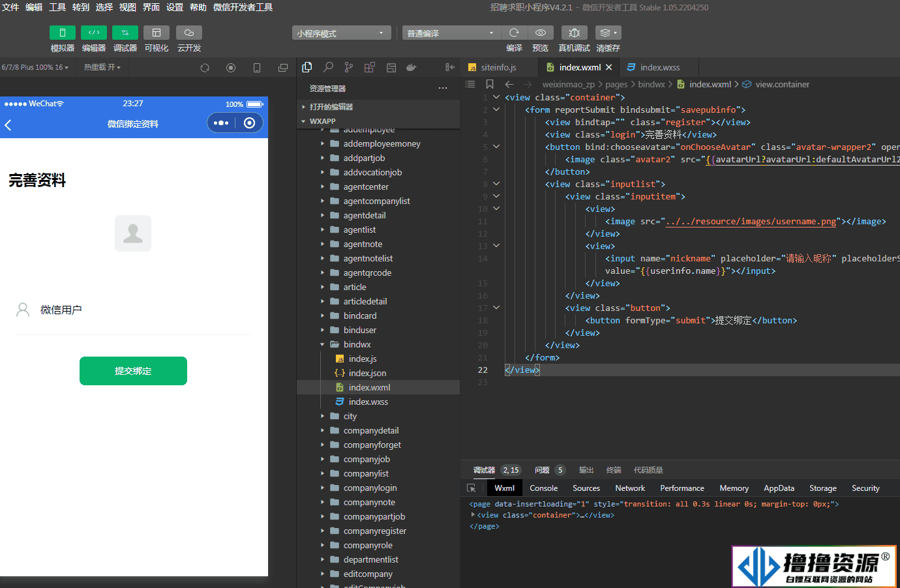Open the Clear Cache layers dropdown
Screen dimensions: 900x588
(608, 33)
